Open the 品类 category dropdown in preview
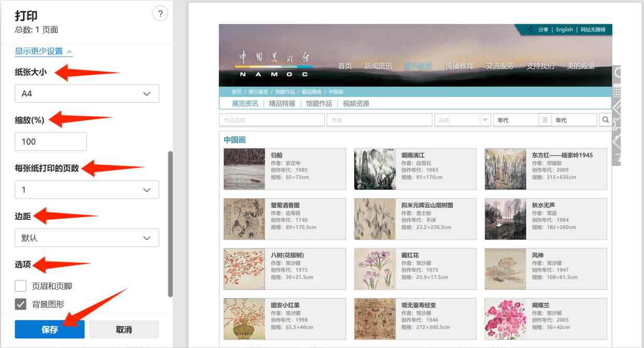Viewport: 644px width, 348px height. 463,120
